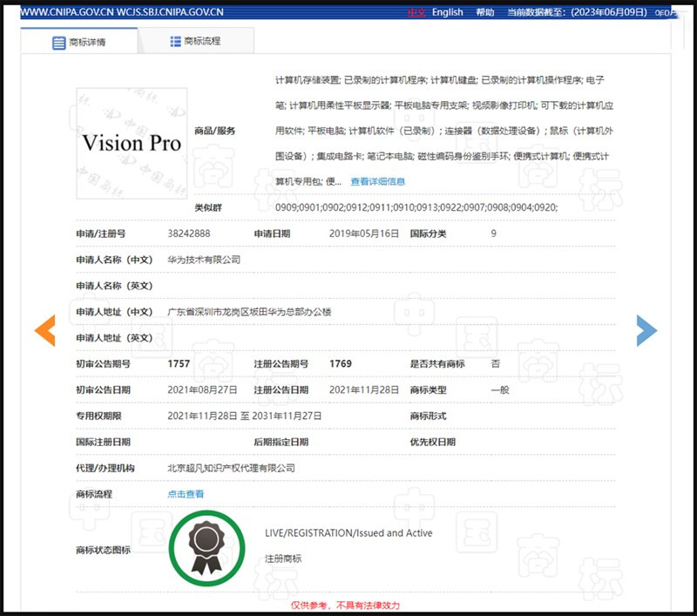Switch the site language to English

[x=446, y=12]
